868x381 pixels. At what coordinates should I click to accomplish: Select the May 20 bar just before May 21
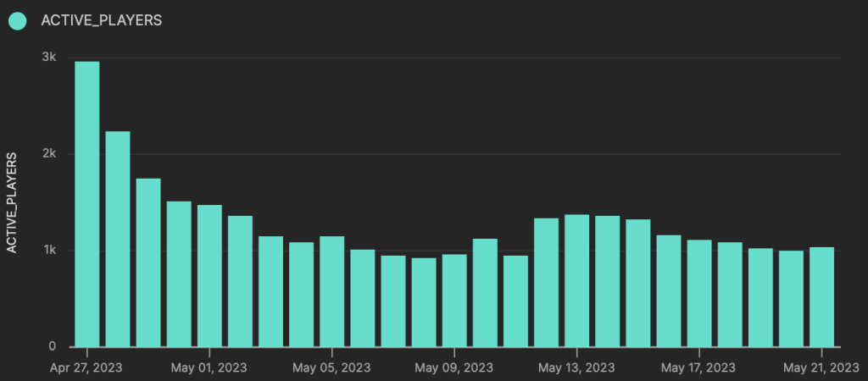[x=791, y=299]
